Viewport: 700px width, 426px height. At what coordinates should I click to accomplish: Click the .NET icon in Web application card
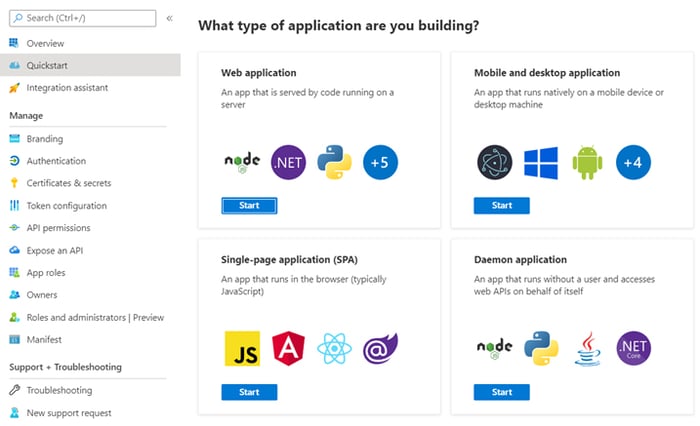click(288, 162)
